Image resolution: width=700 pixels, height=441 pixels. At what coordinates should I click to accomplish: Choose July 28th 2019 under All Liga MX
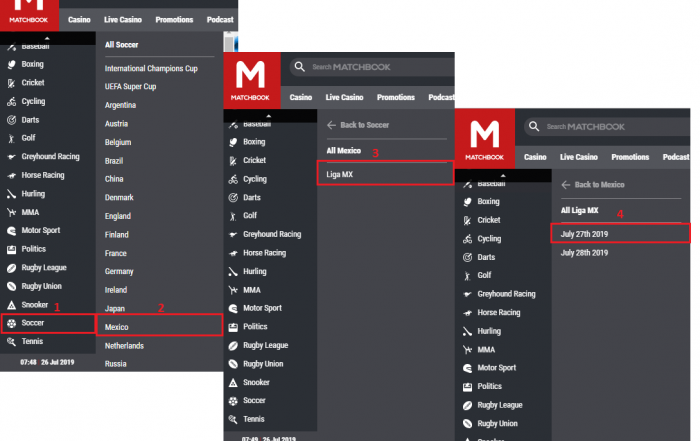(x=584, y=253)
